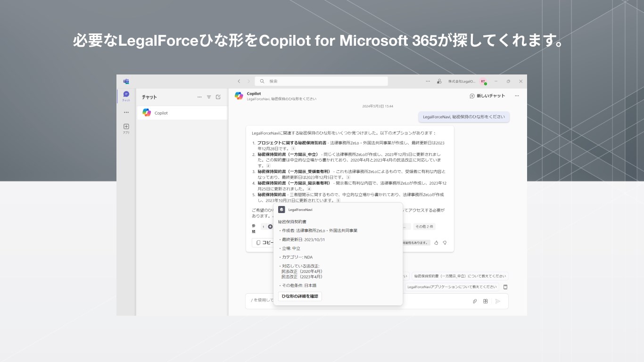Open more apps ellipsis in left rail
Viewport: 644px width, 362px height.
126,113
